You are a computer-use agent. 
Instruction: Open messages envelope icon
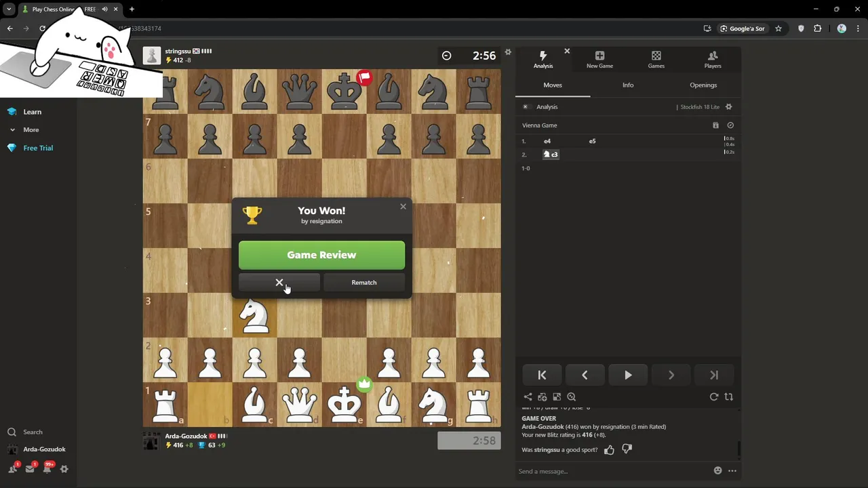30,468
